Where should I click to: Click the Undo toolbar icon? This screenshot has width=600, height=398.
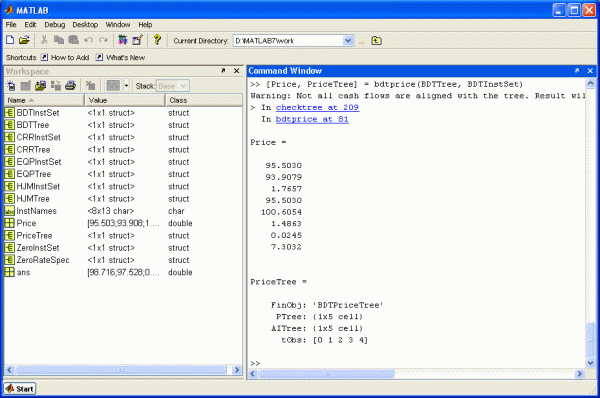(x=88, y=40)
